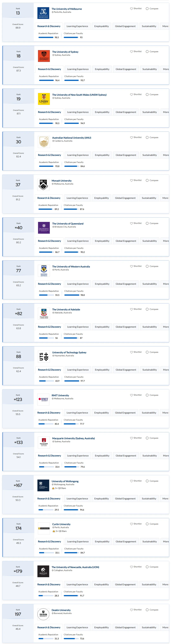Viewport: 171px width, 644px height.
Task: Expand More tab for University of Western Australia
Action: [x=165, y=284]
